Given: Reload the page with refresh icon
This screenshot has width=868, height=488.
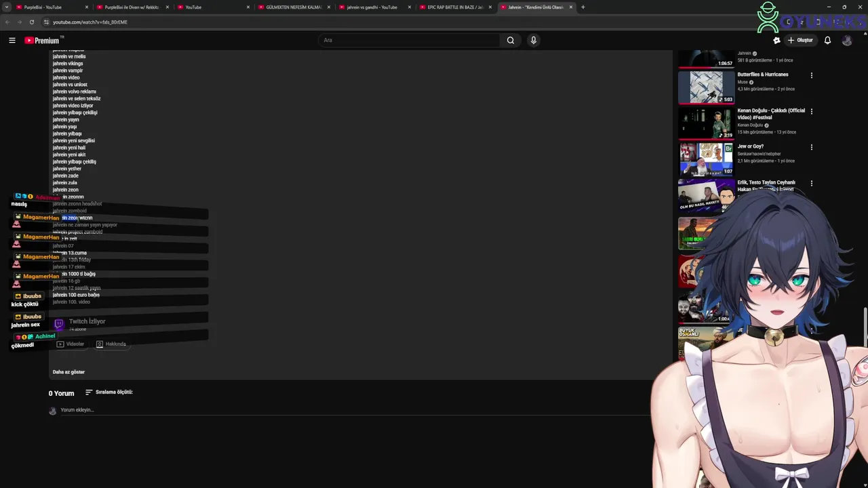Looking at the screenshot, I should tap(31, 22).
